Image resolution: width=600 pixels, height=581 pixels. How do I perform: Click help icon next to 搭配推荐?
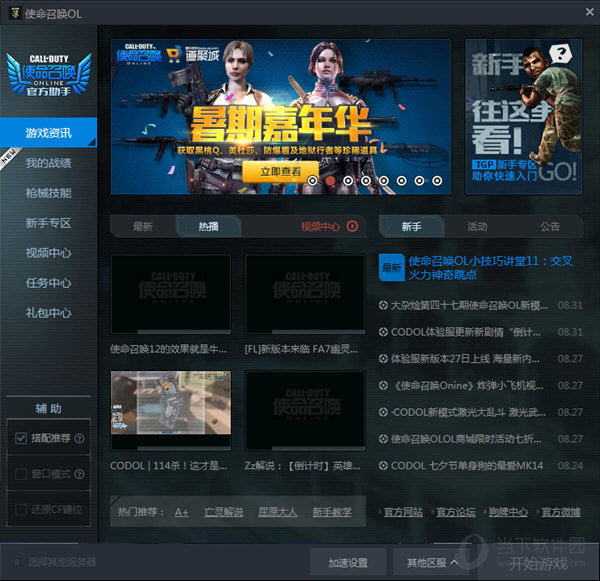tap(79, 438)
